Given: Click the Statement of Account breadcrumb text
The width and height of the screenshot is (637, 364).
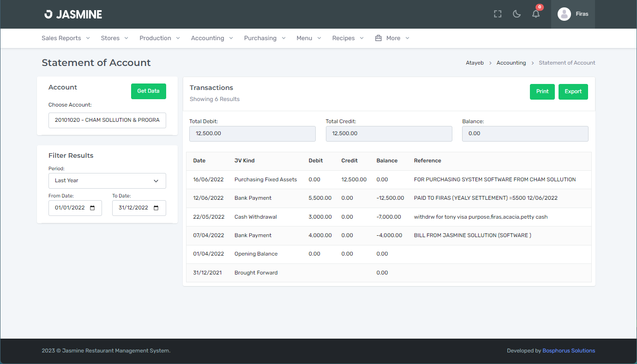Looking at the screenshot, I should [567, 63].
